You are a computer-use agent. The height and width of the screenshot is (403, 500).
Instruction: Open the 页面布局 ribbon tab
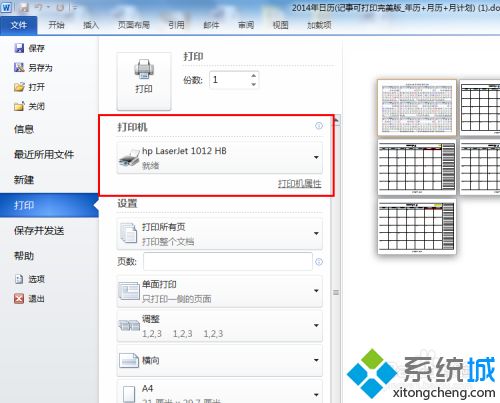[x=133, y=25]
